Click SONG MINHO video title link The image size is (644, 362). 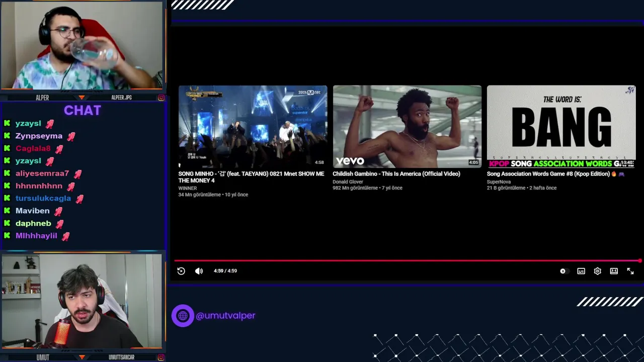[251, 177]
